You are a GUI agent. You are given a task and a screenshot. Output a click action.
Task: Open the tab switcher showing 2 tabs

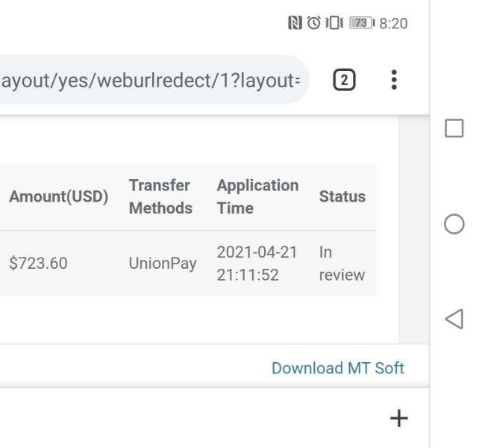tap(343, 80)
